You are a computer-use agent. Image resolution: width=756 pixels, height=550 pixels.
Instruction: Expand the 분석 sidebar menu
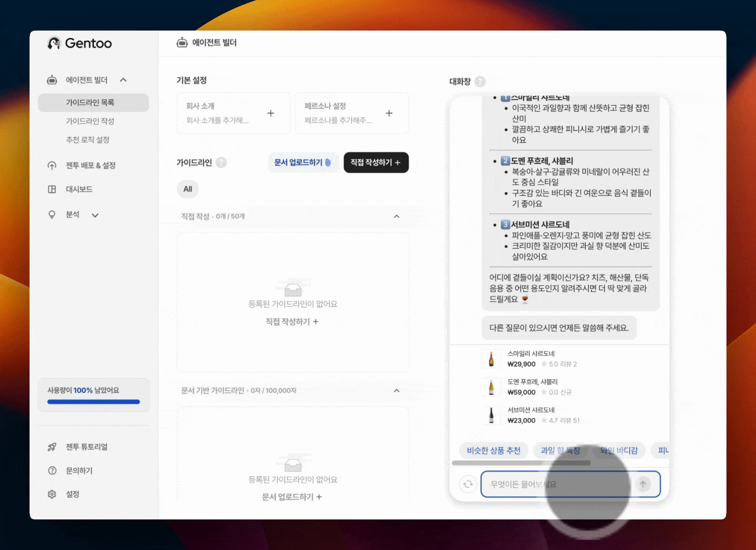(x=95, y=215)
